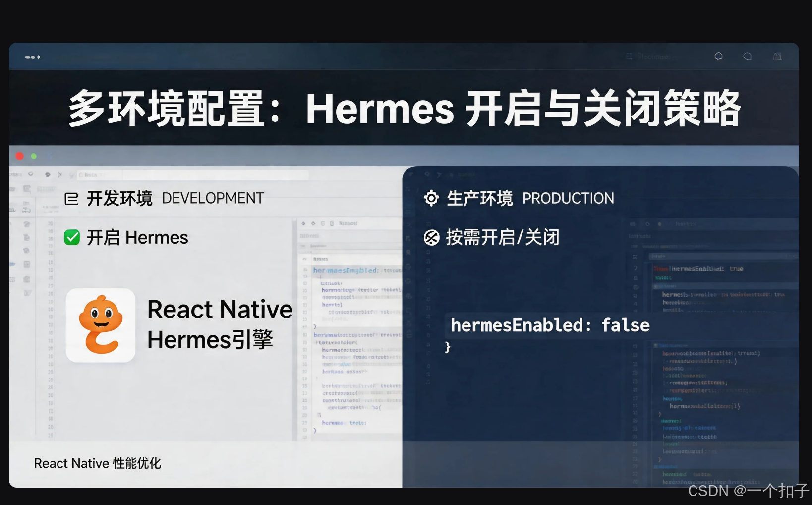This screenshot has height=505, width=812.
Task: Select the 'hermesEnabled: false' code line
Action: pos(550,325)
